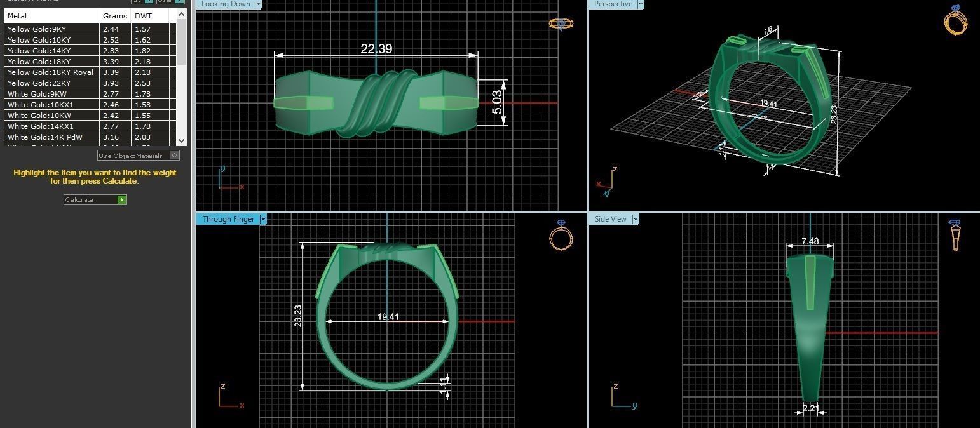Image resolution: width=980 pixels, height=428 pixels.
Task: Select the White Gold:14KX1 row
Action: pos(90,126)
